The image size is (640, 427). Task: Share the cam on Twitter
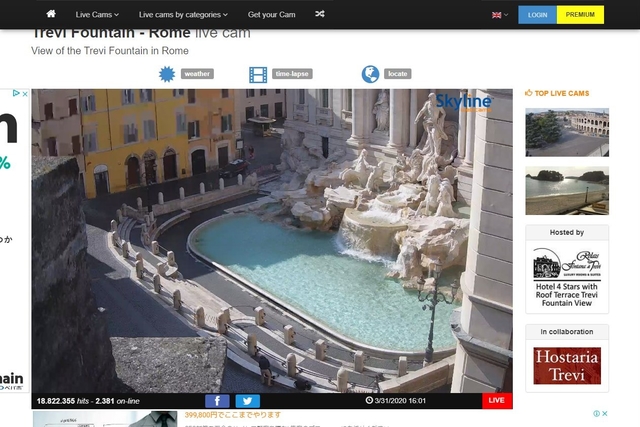coord(247,401)
